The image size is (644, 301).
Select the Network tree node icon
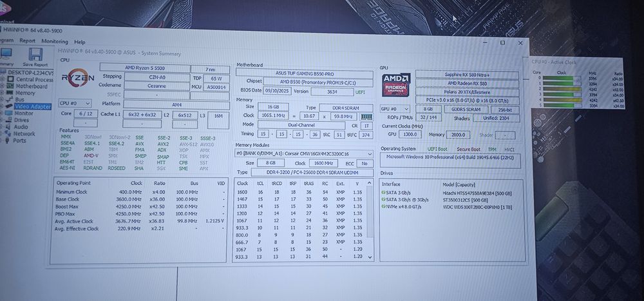(x=9, y=133)
